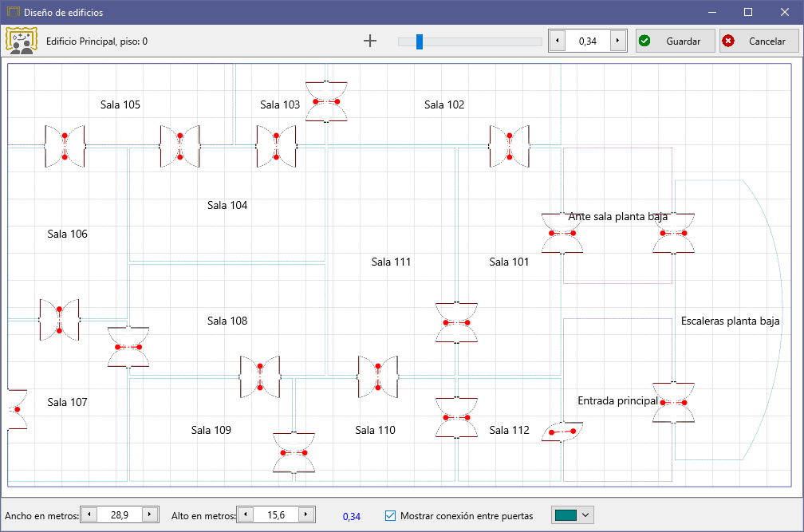Select the Sala 110 room label
The width and height of the screenshot is (804, 532).
coord(375,430)
